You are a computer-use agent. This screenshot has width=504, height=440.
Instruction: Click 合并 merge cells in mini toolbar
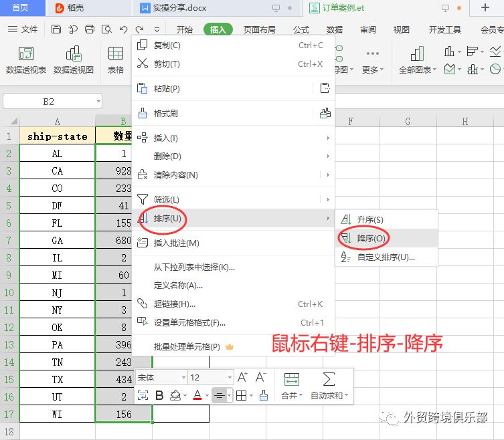[x=292, y=386]
